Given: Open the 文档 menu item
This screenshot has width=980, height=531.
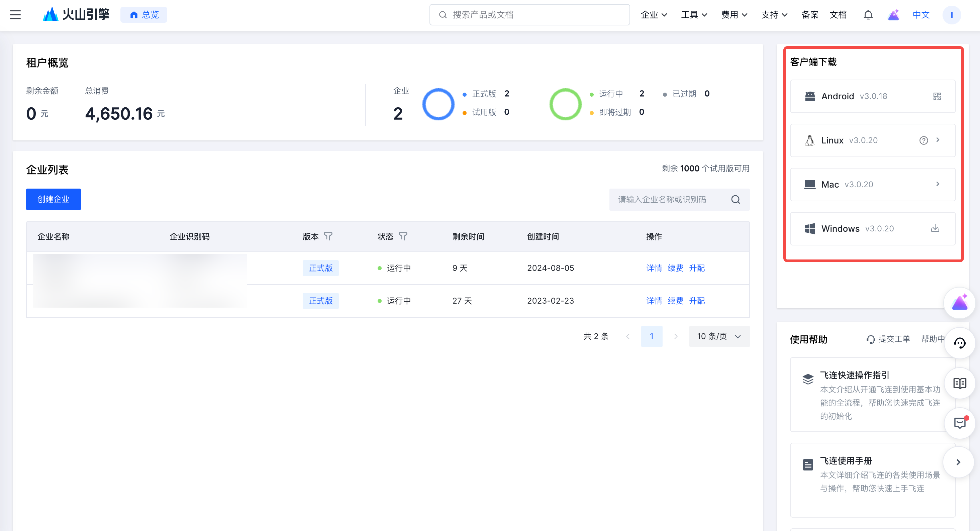Looking at the screenshot, I should [838, 15].
